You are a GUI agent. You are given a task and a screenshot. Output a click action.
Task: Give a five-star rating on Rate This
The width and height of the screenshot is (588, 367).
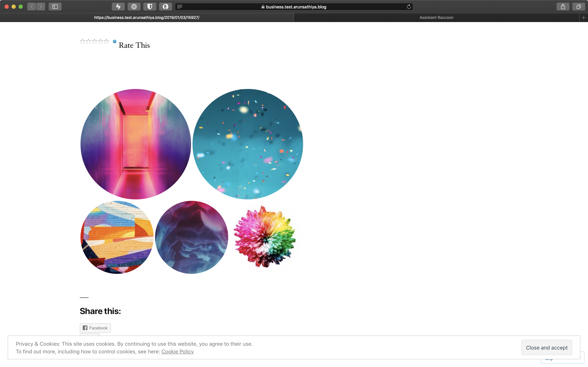[x=106, y=41]
